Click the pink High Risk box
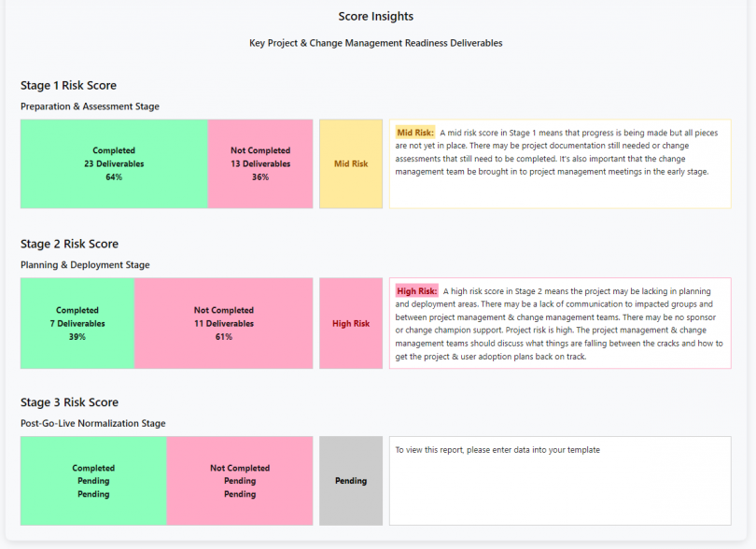This screenshot has width=756, height=549. coord(351,323)
